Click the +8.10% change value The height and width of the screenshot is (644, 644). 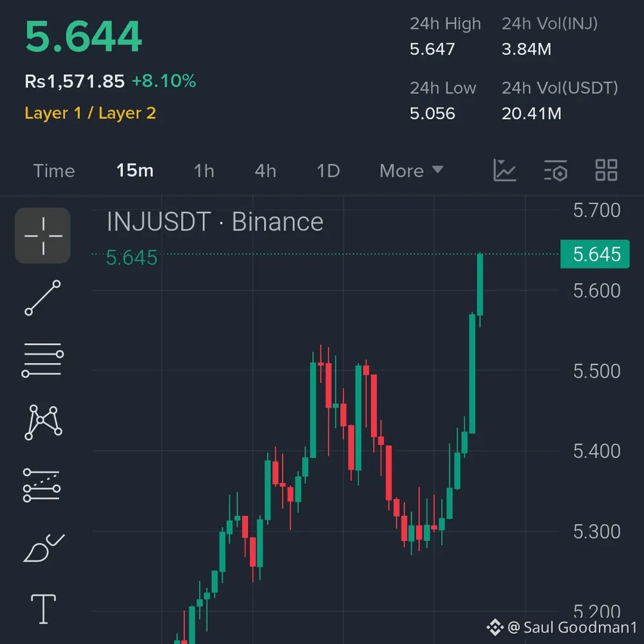click(x=164, y=81)
